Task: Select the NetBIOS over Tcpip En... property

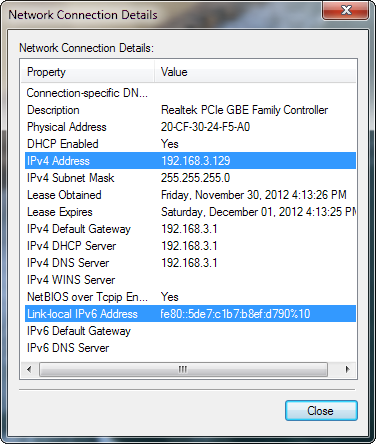Action: (x=87, y=297)
